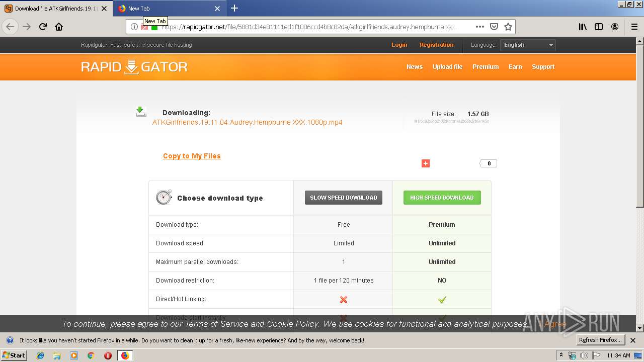Open Premium menu item
This screenshot has width=644, height=362.
pyautogui.click(x=486, y=67)
